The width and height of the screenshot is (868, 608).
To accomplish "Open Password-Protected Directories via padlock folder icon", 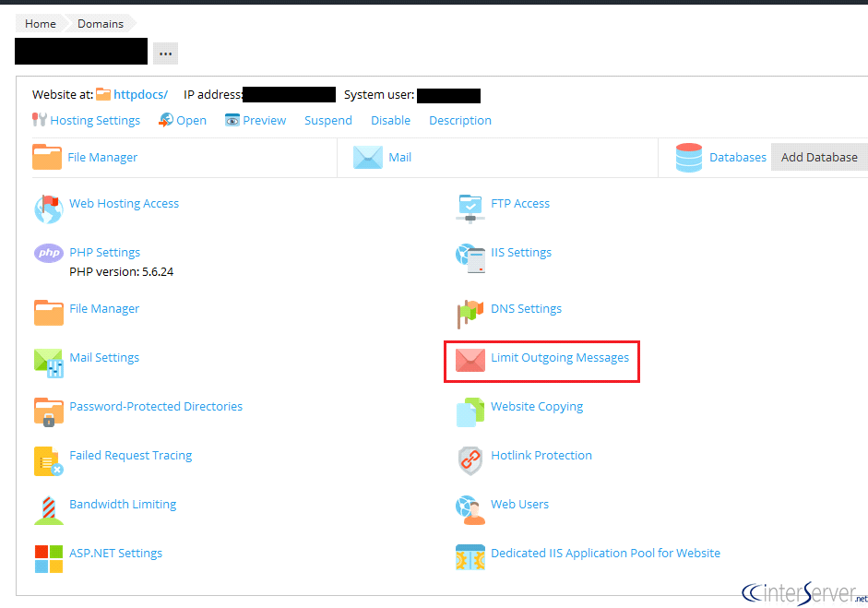I will (x=48, y=411).
